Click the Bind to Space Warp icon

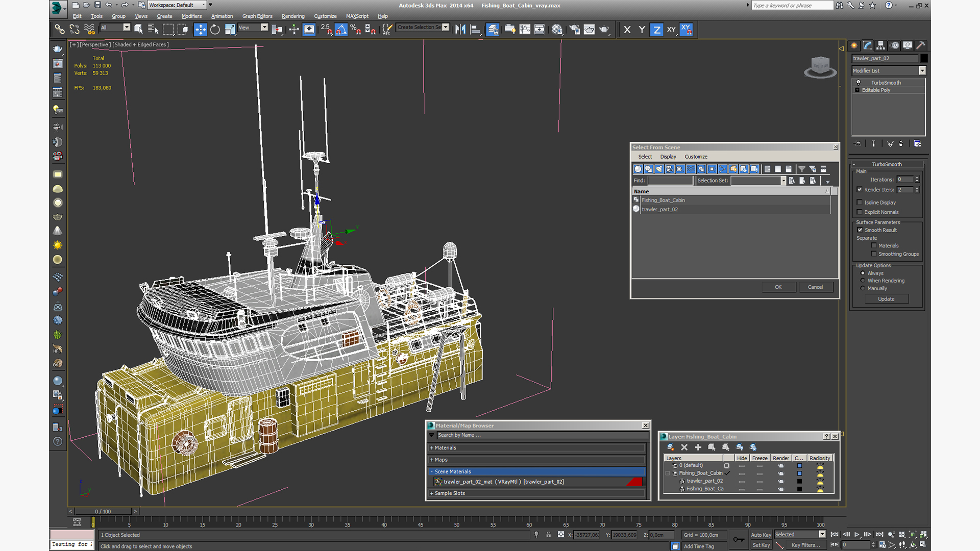[x=89, y=30]
